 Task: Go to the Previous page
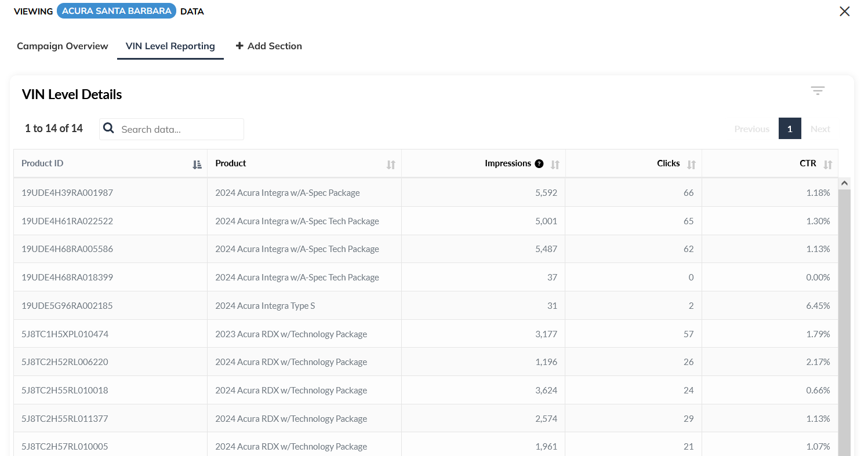click(x=751, y=129)
